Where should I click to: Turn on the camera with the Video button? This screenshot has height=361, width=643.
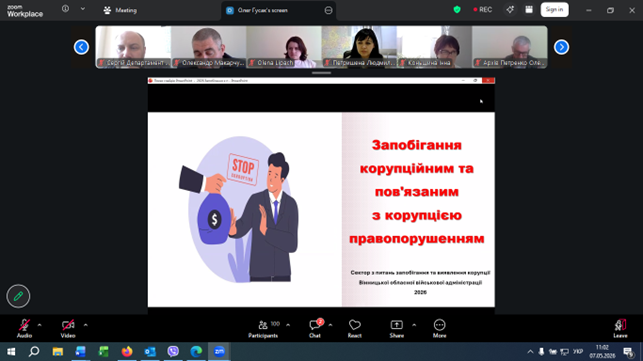coord(68,328)
